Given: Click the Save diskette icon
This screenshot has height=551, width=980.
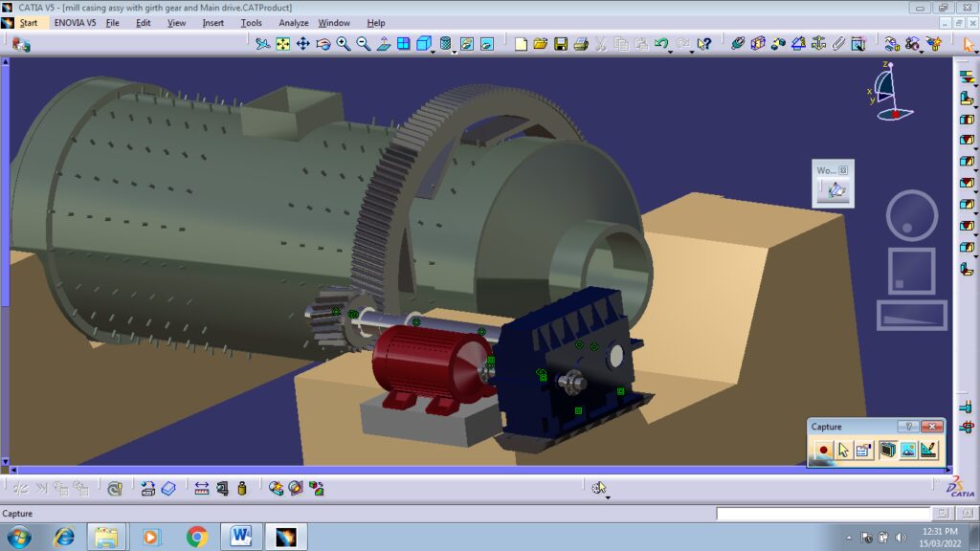Looking at the screenshot, I should (561, 44).
